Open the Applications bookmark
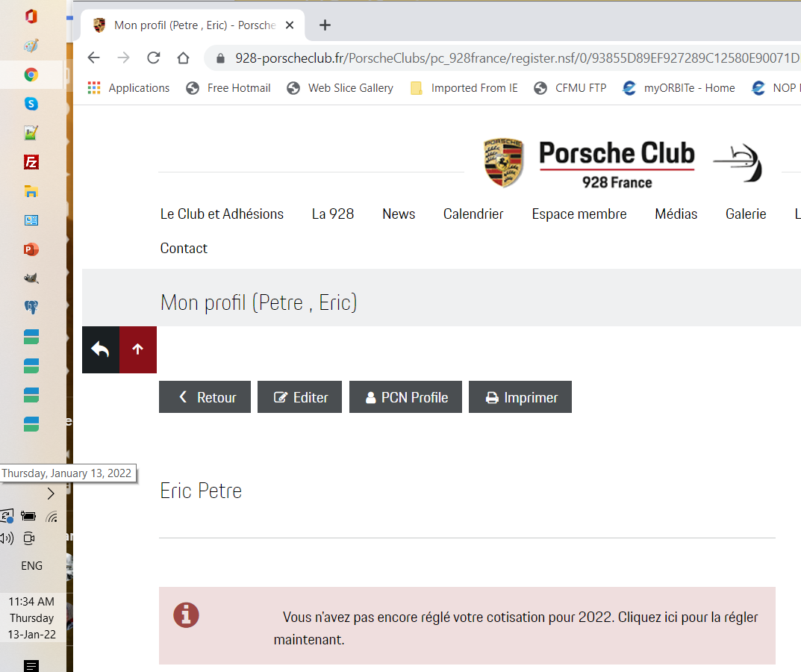The height and width of the screenshot is (672, 801). coord(128,88)
